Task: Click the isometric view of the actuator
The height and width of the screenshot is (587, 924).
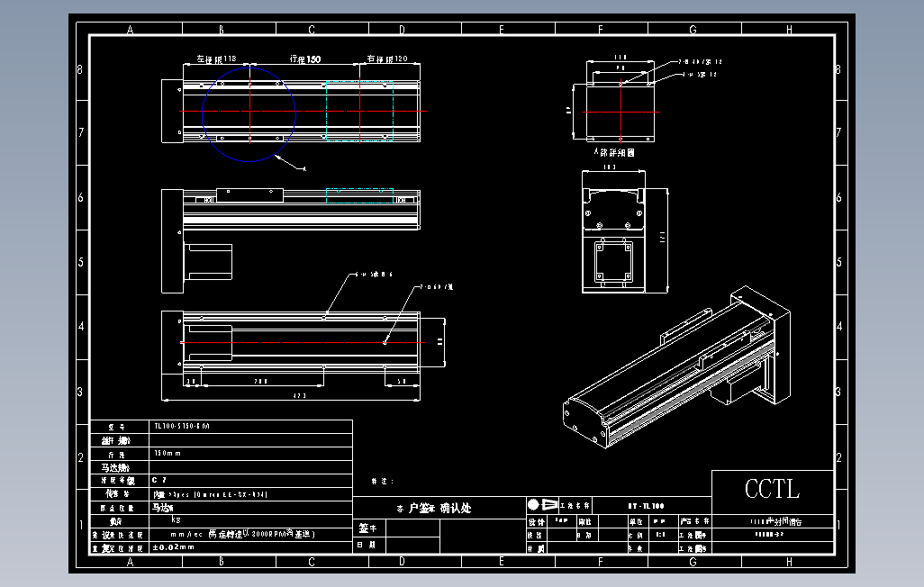Action: pos(676,367)
